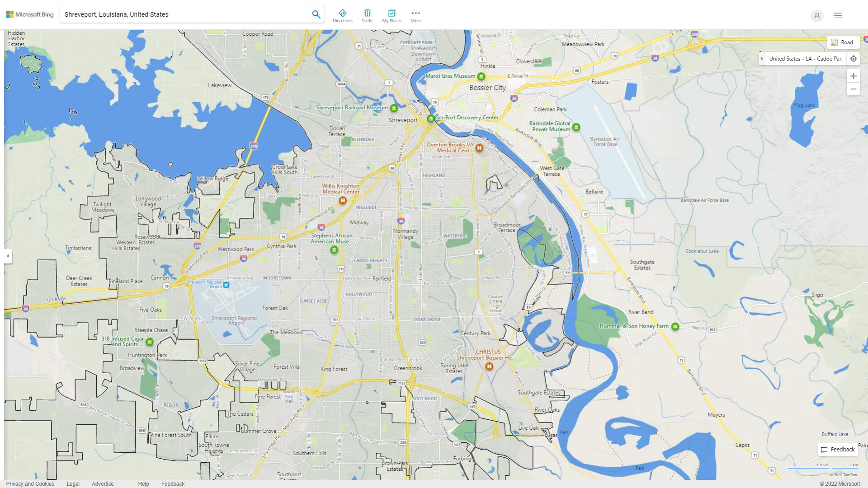Click the account profile icon

(x=817, y=15)
